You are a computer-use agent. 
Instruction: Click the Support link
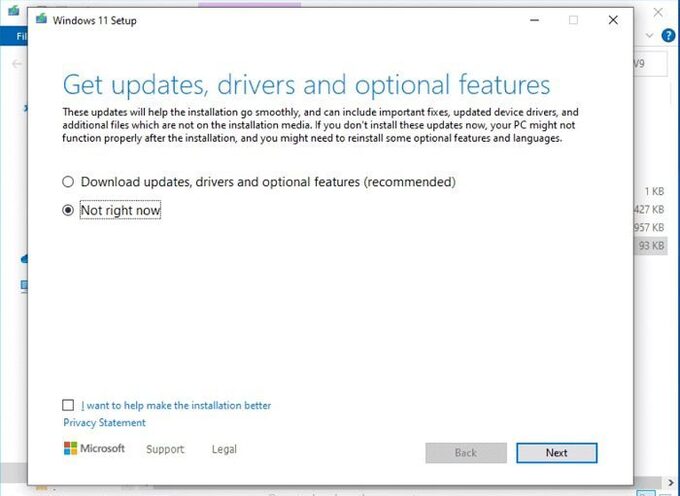165,449
